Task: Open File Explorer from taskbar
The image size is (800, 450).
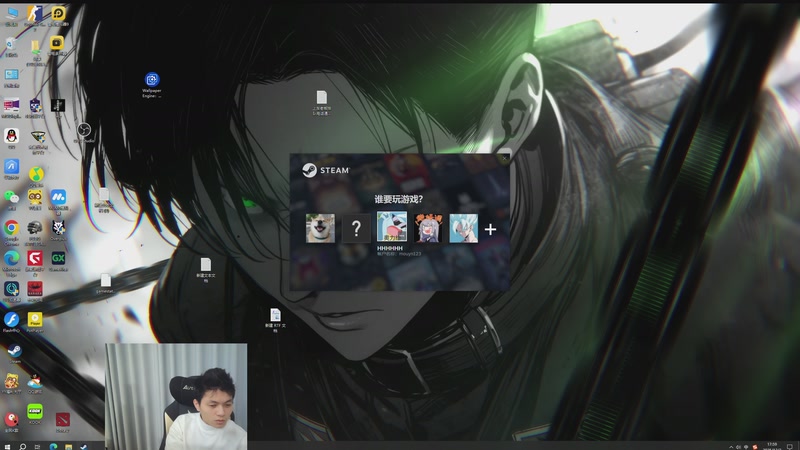Action: click(68, 446)
